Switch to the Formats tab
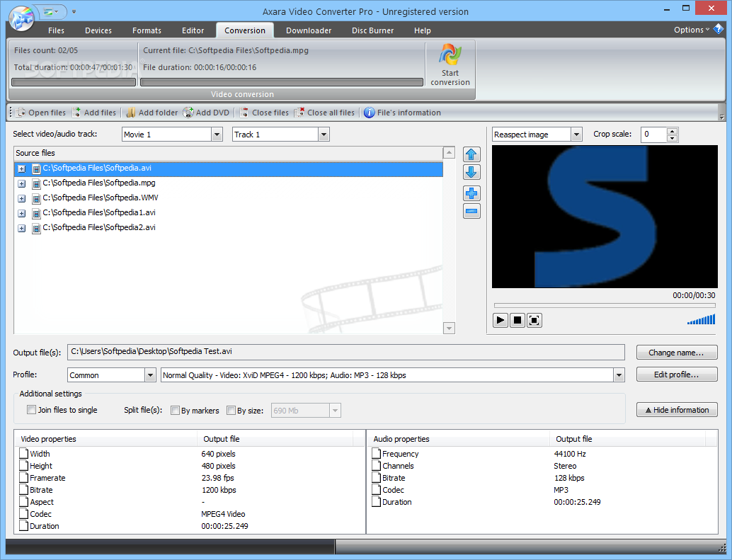Viewport: 732px width, 560px height. coord(147,30)
